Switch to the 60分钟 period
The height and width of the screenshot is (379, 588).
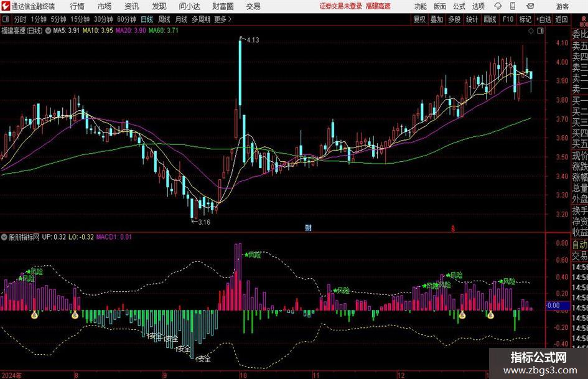point(126,19)
